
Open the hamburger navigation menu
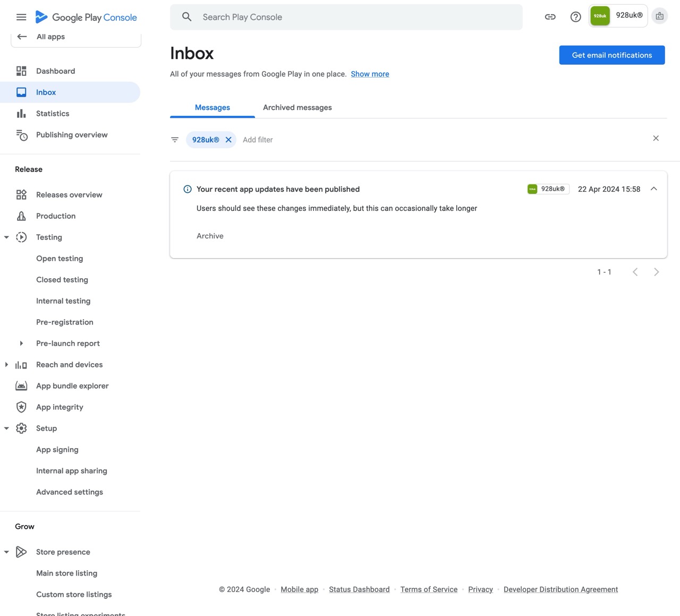21,17
